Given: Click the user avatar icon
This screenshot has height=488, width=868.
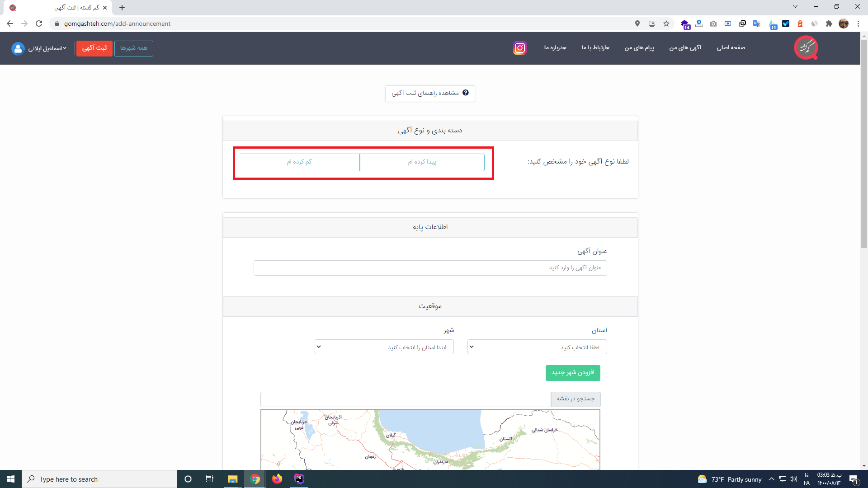Looking at the screenshot, I should pyautogui.click(x=18, y=48).
